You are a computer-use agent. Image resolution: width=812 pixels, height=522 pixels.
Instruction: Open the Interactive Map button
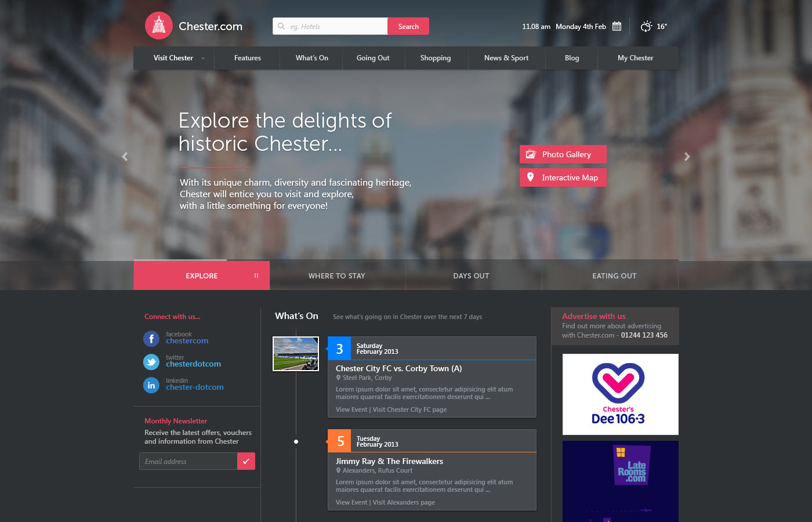563,177
